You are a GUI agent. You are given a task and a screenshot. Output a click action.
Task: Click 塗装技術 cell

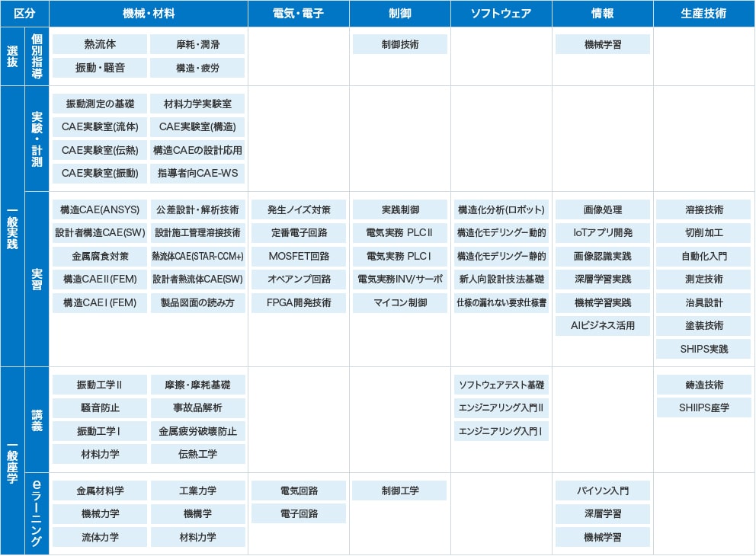pyautogui.click(x=704, y=326)
